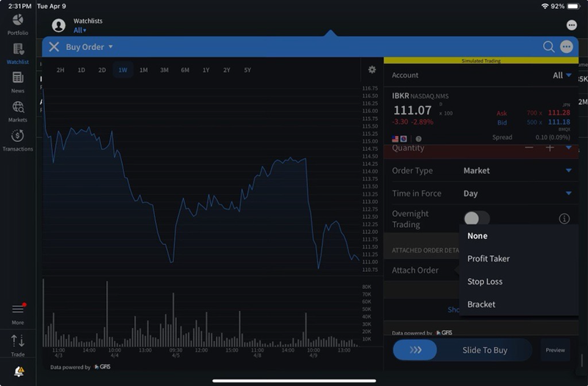Click the US flag exchange icon
This screenshot has width=588, height=386.
395,139
